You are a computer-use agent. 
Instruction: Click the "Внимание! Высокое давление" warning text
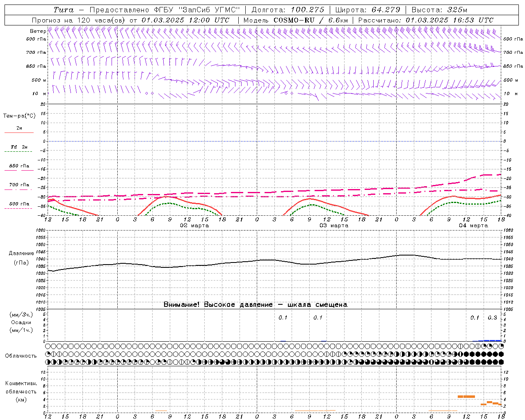pos(218,304)
